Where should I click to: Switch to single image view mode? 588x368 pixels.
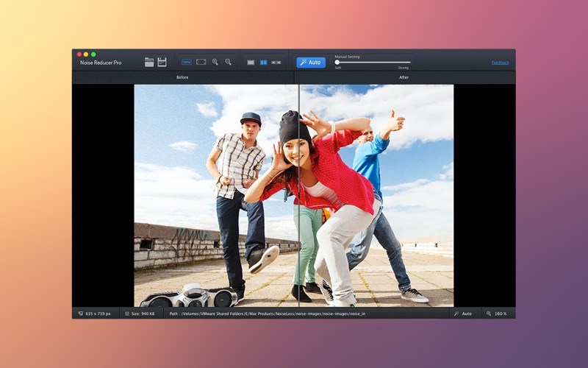click(251, 63)
